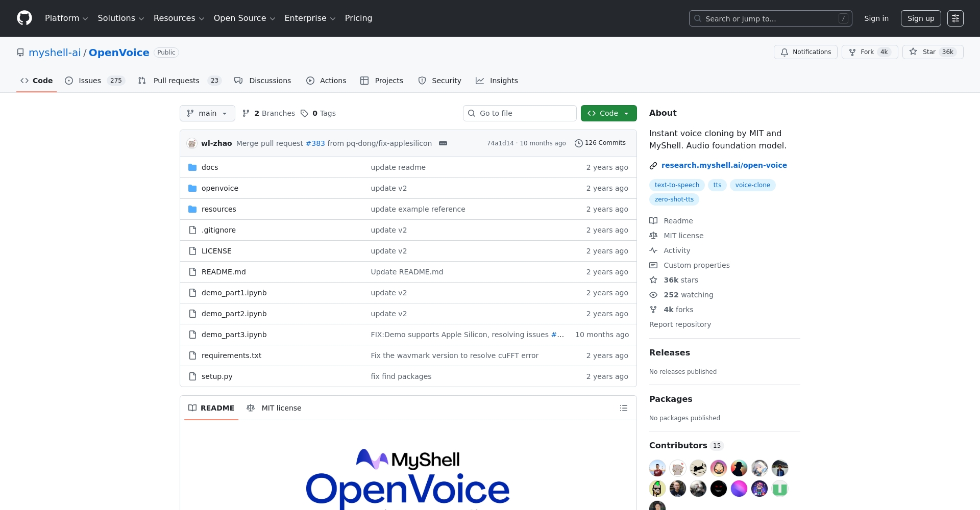
Task: Open the repository Activity pulse icon
Action: [x=654, y=250]
